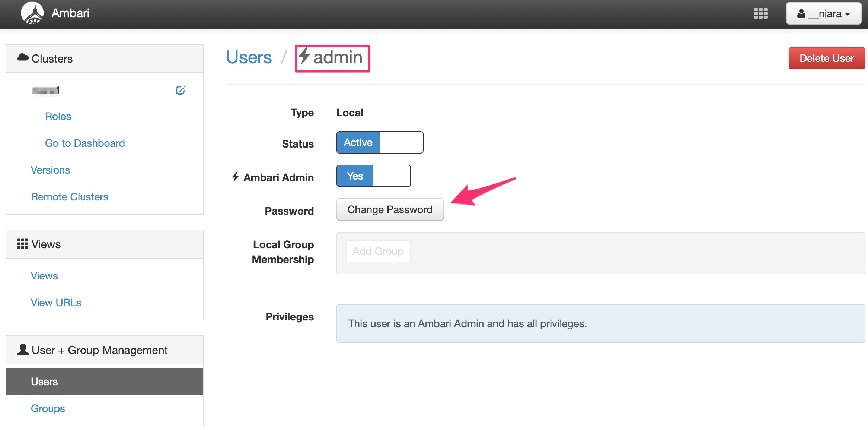868x430 pixels.
Task: Go to Users breadcrumb link
Action: (x=249, y=57)
